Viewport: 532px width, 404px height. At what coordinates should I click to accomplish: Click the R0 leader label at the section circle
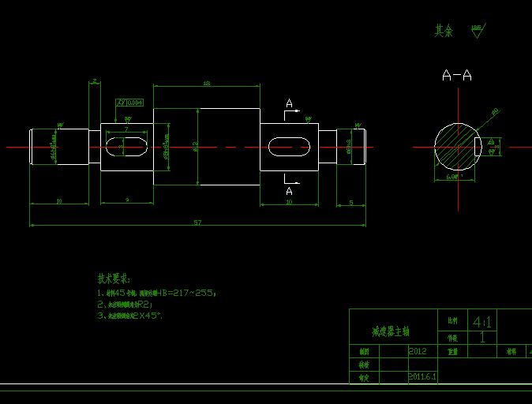coord(495,111)
